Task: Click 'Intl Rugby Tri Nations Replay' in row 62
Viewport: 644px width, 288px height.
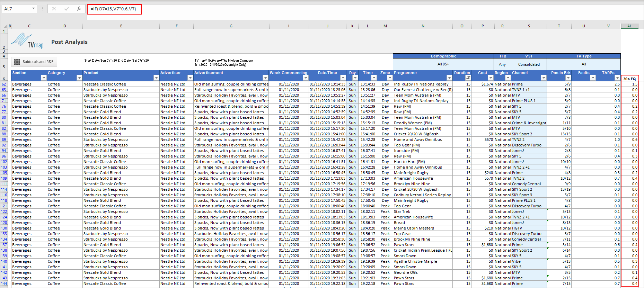Action: click(x=423, y=84)
